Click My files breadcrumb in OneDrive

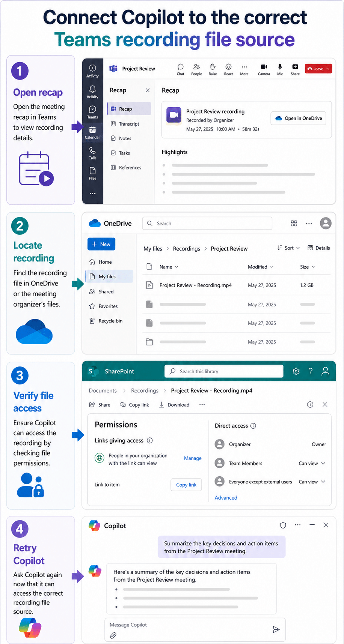(152, 249)
